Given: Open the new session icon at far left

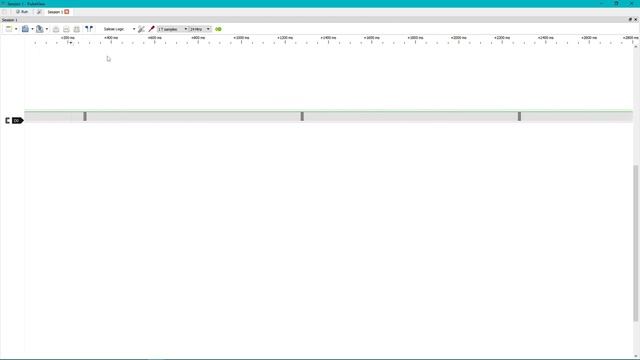Looking at the screenshot, I should click(4, 12).
